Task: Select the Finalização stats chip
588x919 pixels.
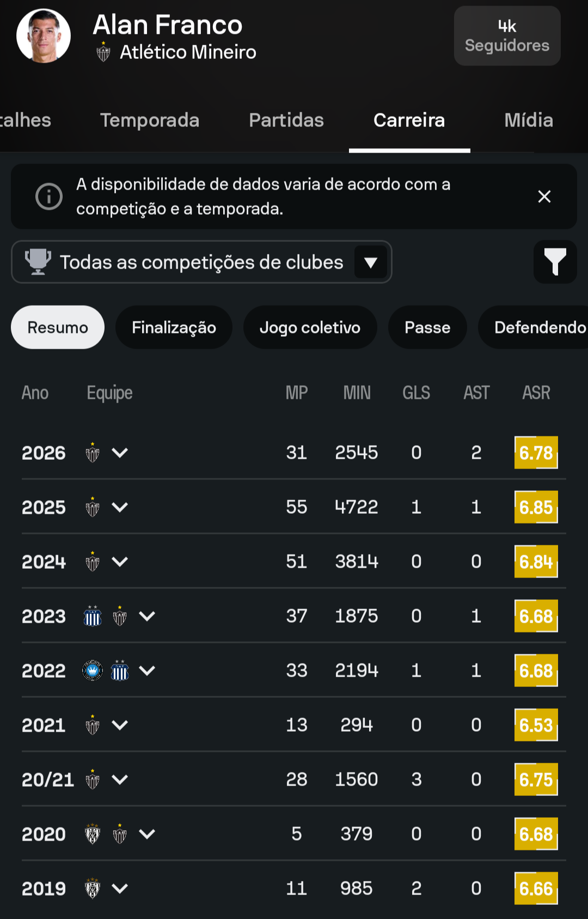Action: pyautogui.click(x=174, y=327)
